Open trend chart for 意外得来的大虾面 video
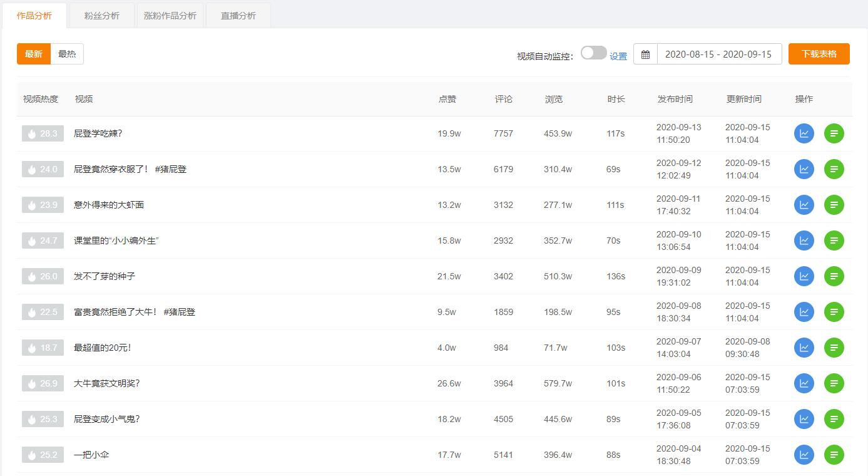The height and width of the screenshot is (476, 868). tap(804, 204)
